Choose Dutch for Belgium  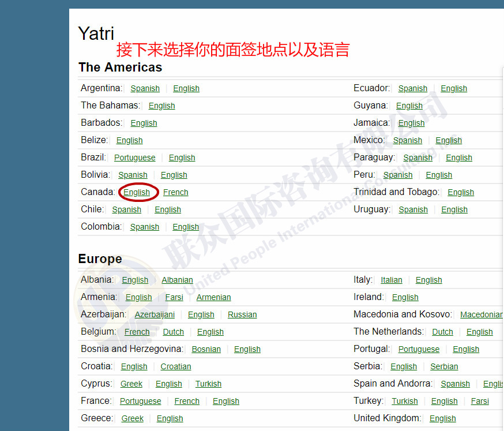tap(173, 332)
